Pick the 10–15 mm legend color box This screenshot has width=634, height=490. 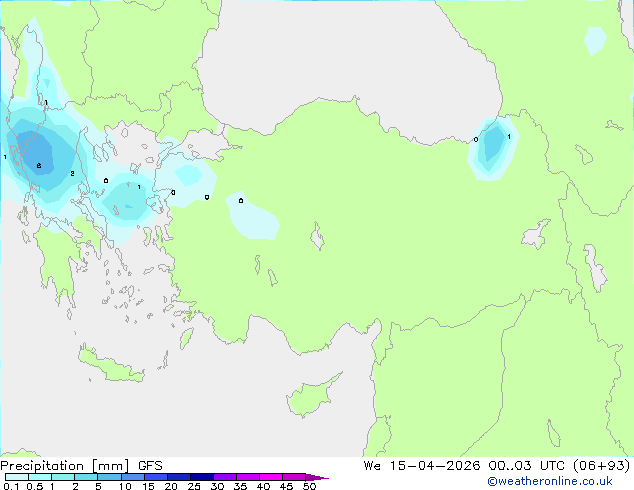[x=133, y=477]
